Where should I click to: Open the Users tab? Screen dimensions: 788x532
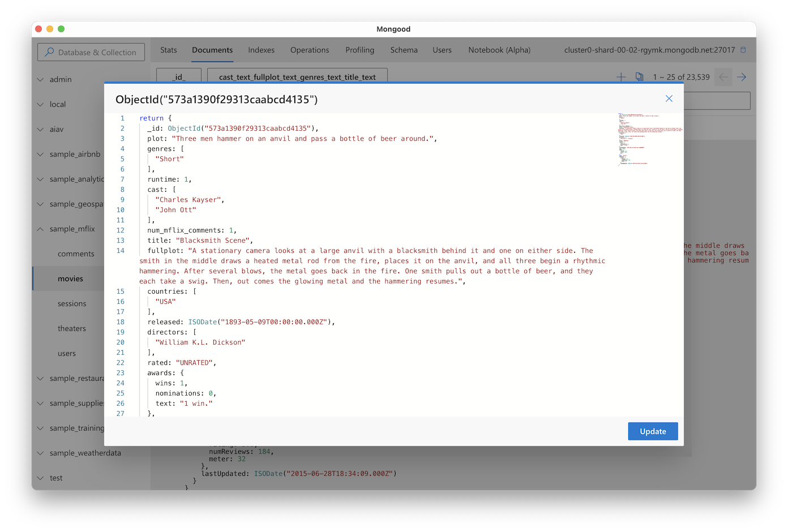point(442,50)
